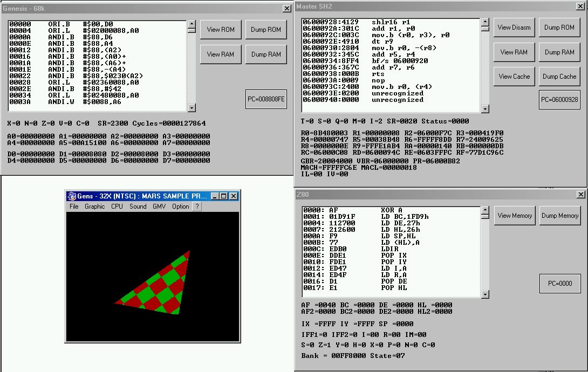Click the Cycles=0000127864 readout
Image resolution: width=588 pixels, height=372 pixels.
click(169, 123)
